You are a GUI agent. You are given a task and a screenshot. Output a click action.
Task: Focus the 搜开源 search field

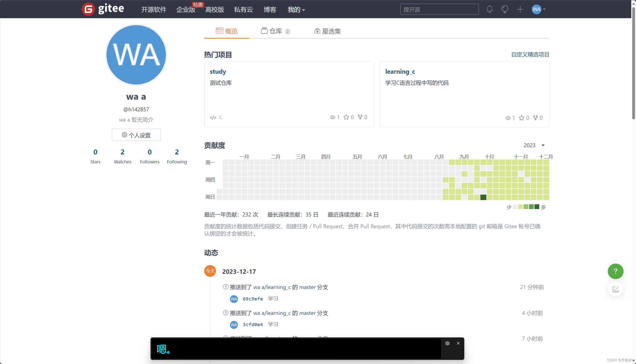439,9
